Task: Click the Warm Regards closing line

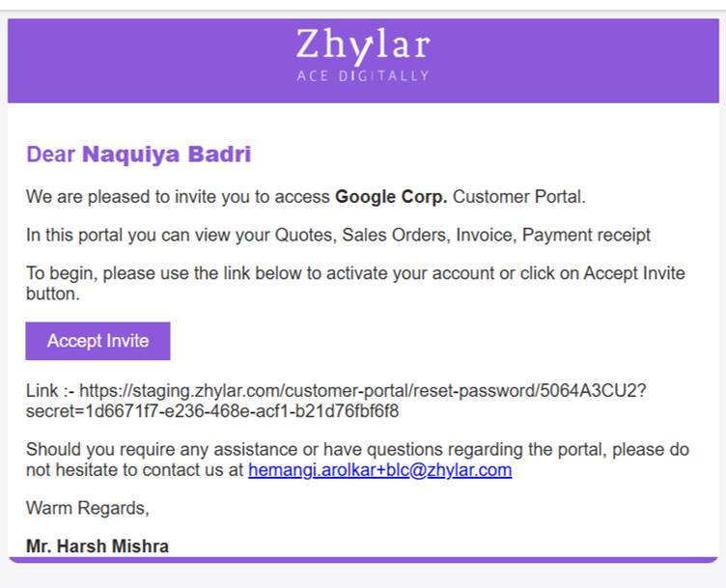Action: 87,507
